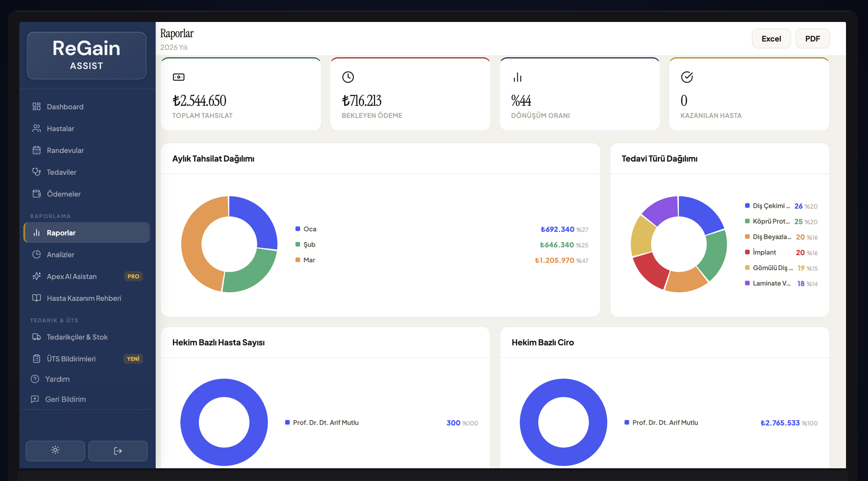The image size is (868, 481).
Task: Open the Yardım help link
Action: [x=57, y=379]
